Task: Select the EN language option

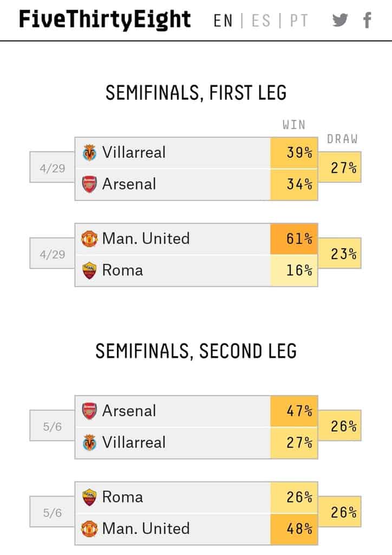Action: point(223,21)
